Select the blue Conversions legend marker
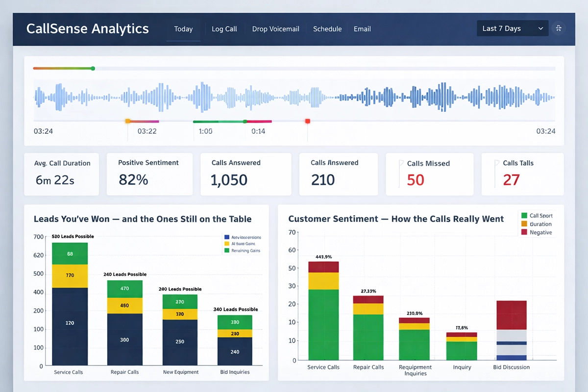This screenshot has height=392, width=588. coord(228,237)
